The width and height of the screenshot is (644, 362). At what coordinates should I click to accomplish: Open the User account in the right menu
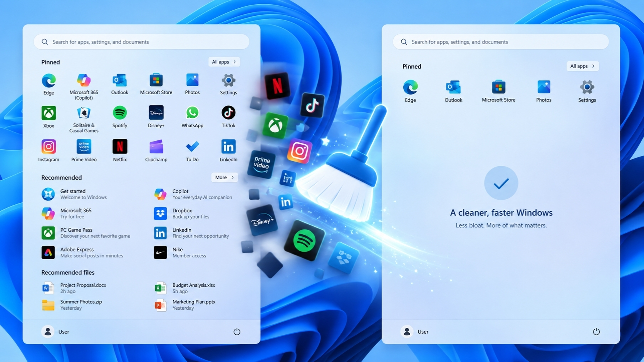415,332
